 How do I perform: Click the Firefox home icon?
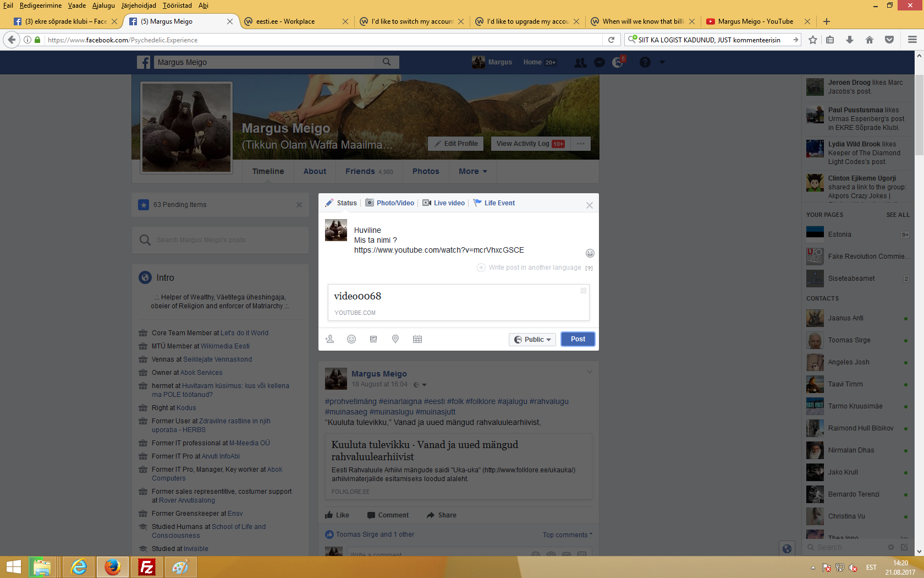click(870, 40)
